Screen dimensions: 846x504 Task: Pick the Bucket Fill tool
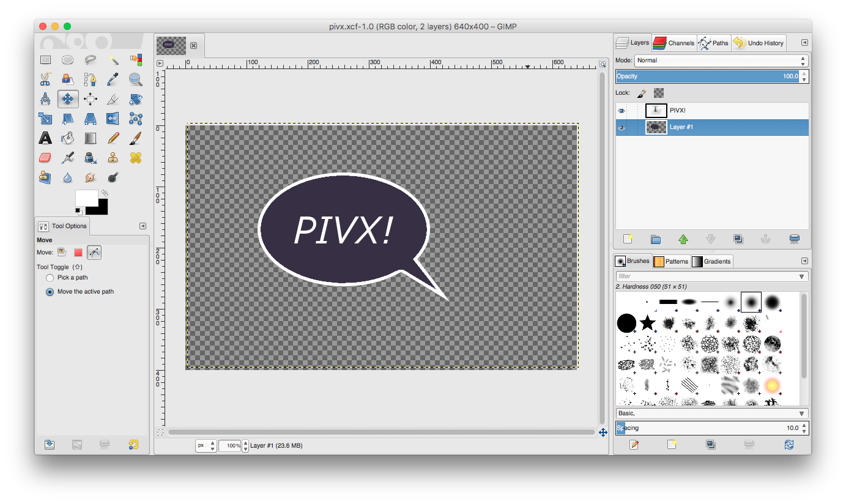(68, 138)
